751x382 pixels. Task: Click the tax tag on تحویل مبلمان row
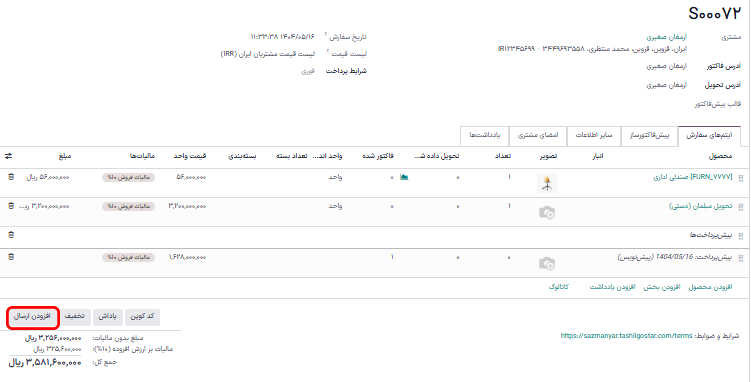tap(128, 206)
